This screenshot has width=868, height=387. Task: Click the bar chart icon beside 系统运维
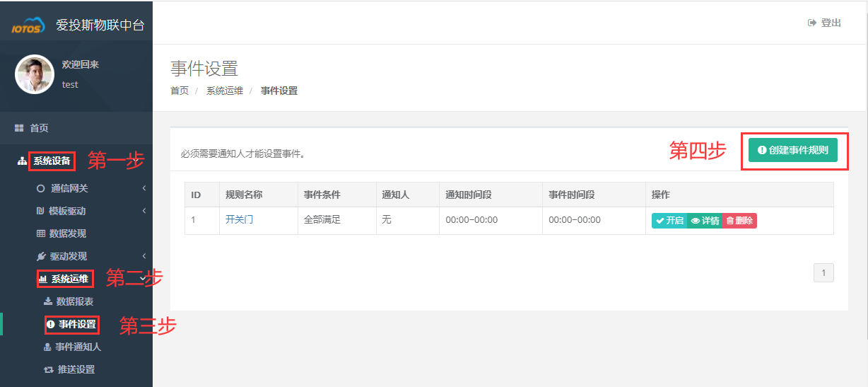click(x=42, y=279)
